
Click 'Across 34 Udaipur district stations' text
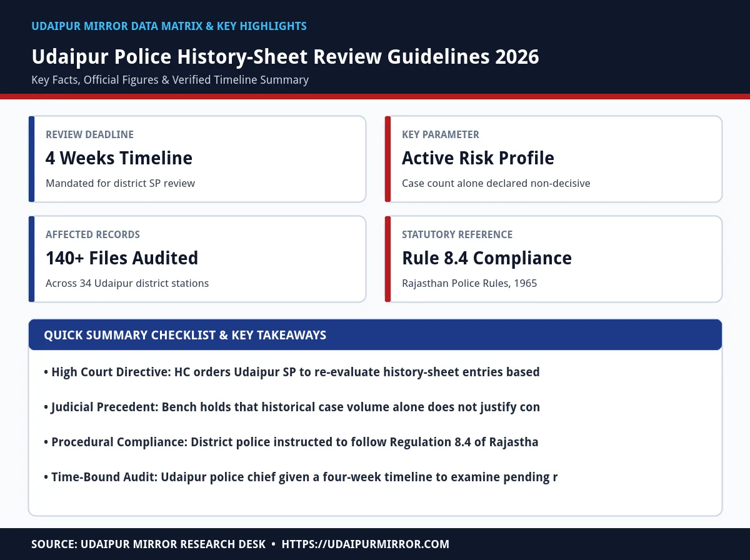tap(127, 284)
